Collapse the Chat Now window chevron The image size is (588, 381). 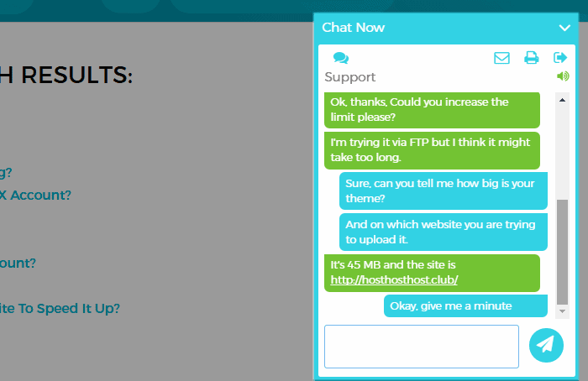[x=564, y=28]
